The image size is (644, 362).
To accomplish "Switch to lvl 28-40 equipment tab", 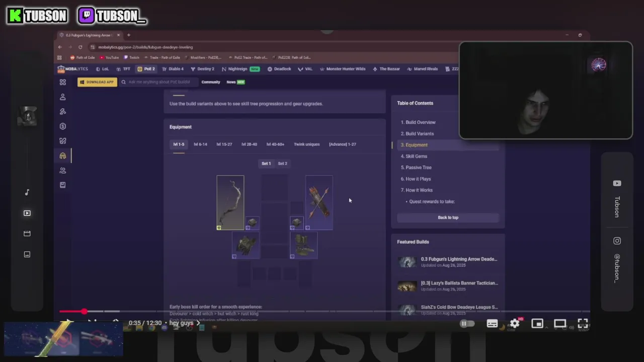I will point(249,144).
